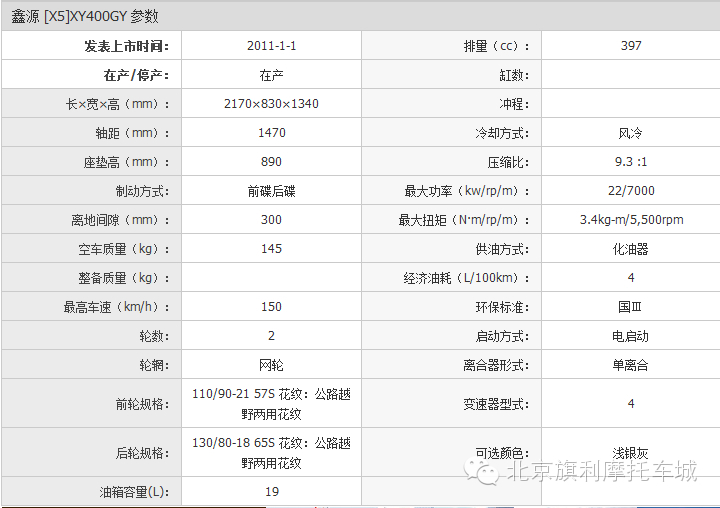The width and height of the screenshot is (720, 508).
Task: Click the '发表上市时间:' label
Action: point(127,46)
